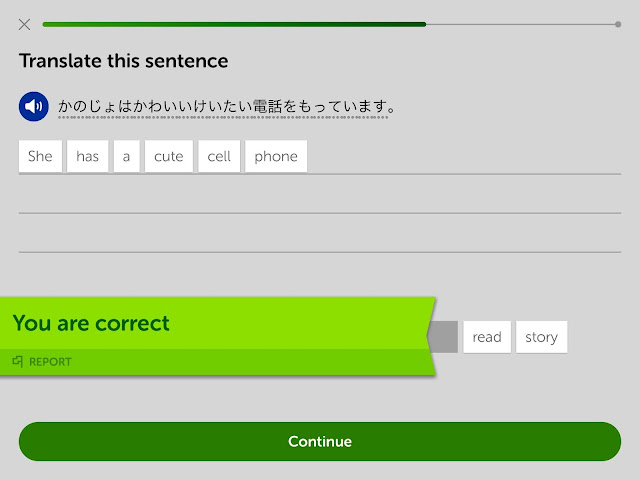The height and width of the screenshot is (480, 640).
Task: Open the REPORT link
Action: 50,362
